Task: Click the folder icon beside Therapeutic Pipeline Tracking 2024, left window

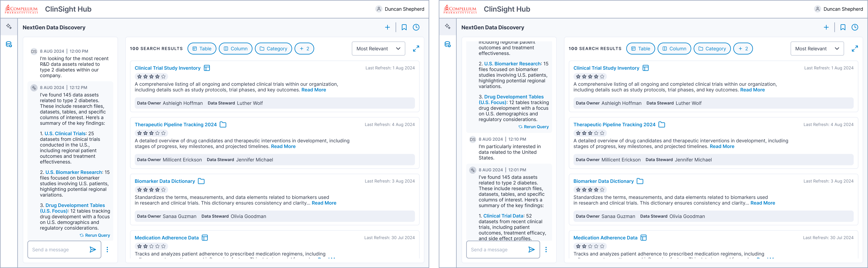Action: click(223, 125)
